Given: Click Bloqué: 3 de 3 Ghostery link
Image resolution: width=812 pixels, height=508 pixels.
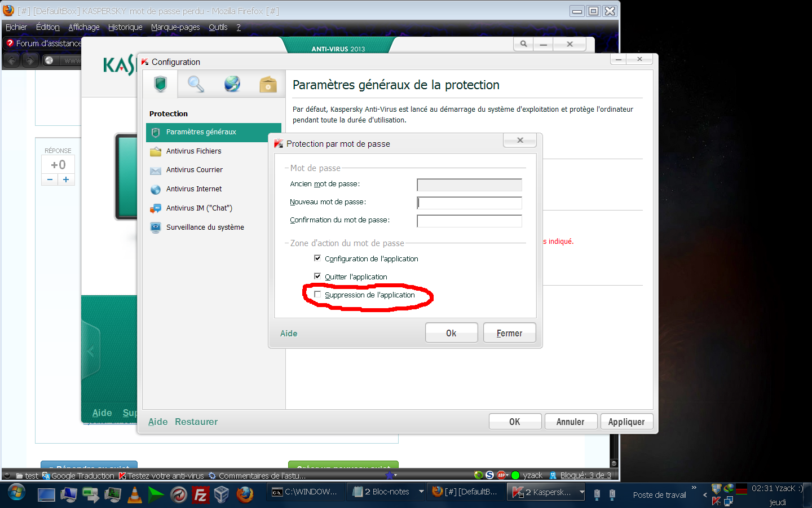Looking at the screenshot, I should [x=585, y=475].
